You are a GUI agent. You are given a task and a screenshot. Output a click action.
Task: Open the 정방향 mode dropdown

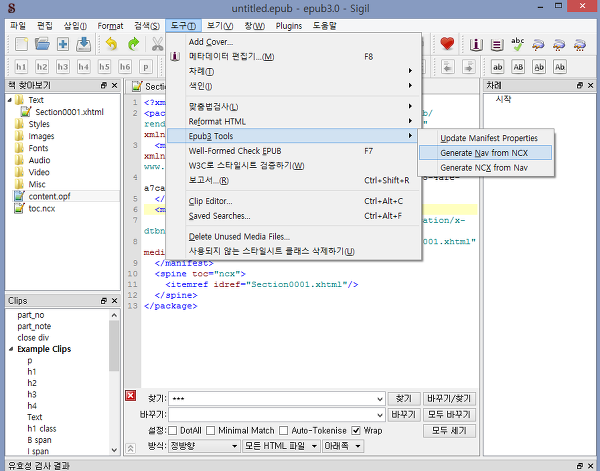coord(204,446)
